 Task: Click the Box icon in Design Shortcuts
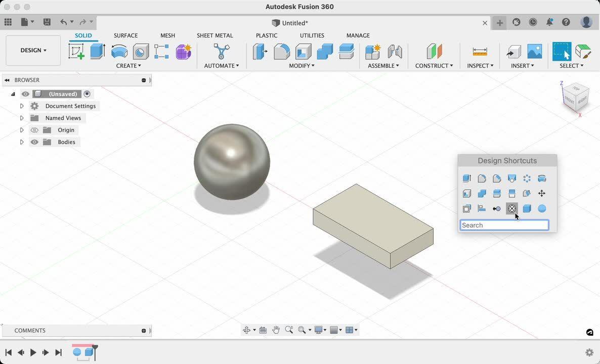[527, 208]
